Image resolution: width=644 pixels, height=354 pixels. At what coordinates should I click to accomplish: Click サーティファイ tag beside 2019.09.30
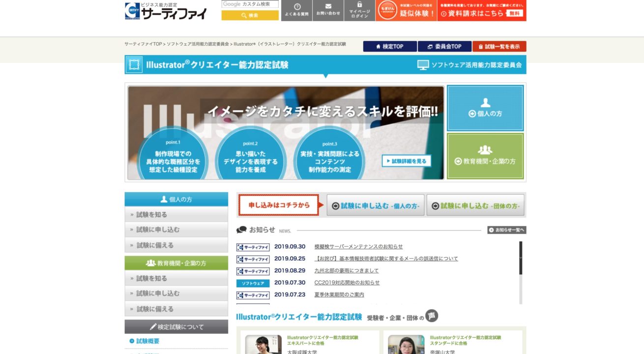tap(253, 247)
